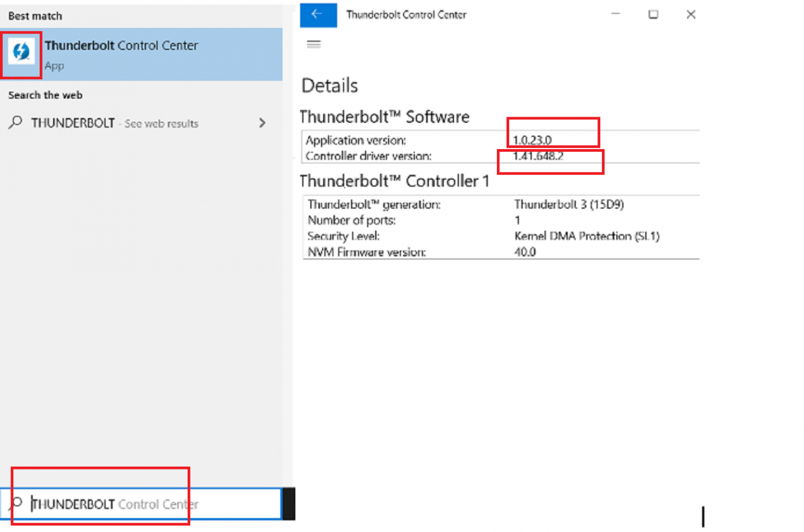Go back using the blue arrow button
This screenshot has height=532, width=804.
coord(318,15)
